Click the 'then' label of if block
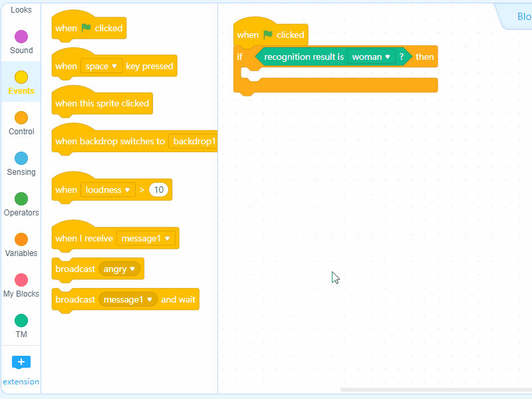This screenshot has height=399, width=532. coord(424,57)
